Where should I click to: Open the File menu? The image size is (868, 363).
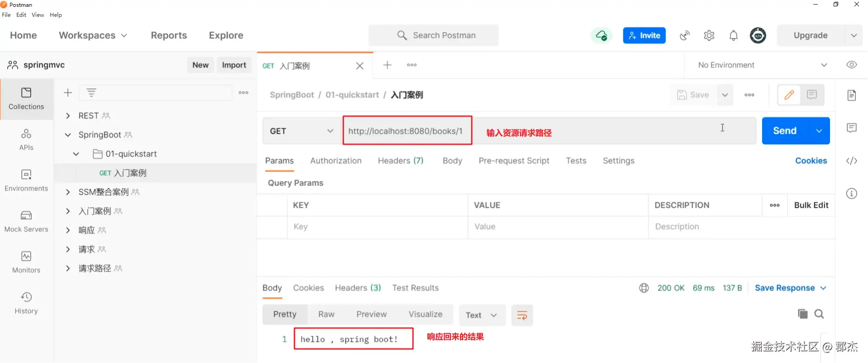point(6,15)
